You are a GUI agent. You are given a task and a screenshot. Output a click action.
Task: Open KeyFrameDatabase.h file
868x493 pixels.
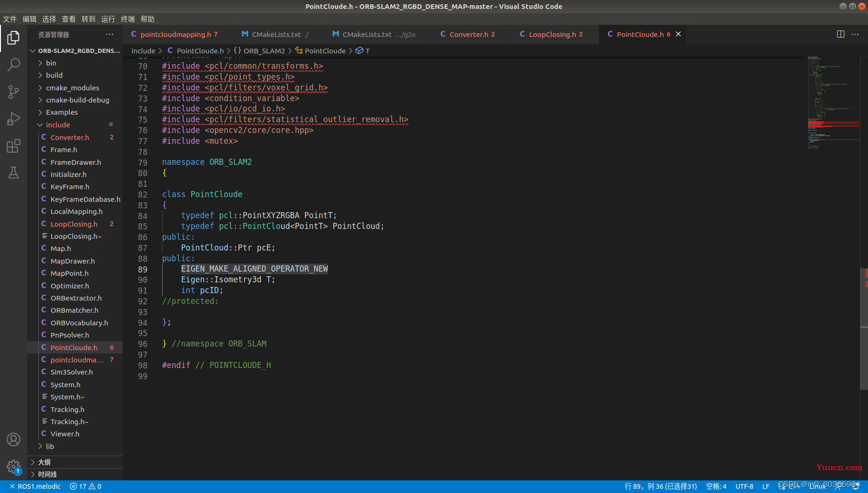click(x=75, y=199)
